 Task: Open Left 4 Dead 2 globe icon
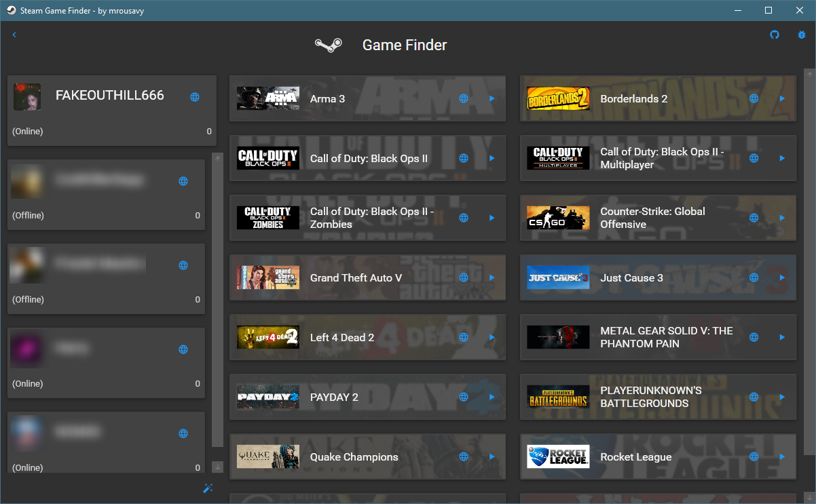tap(464, 337)
